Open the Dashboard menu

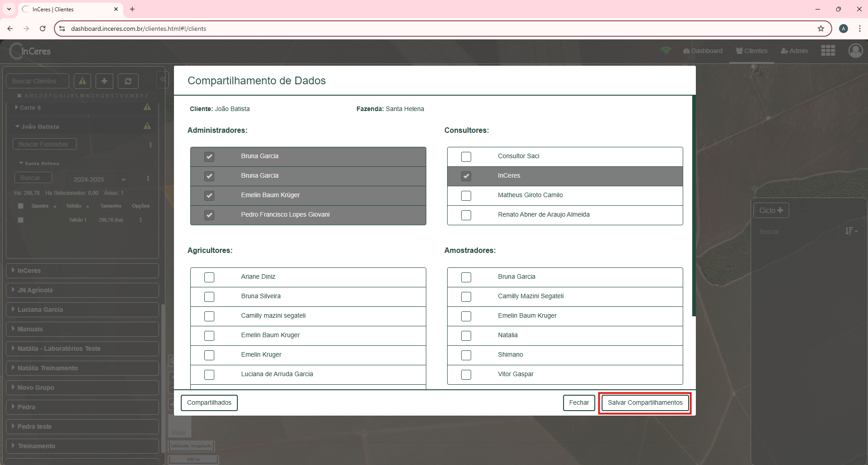point(703,51)
